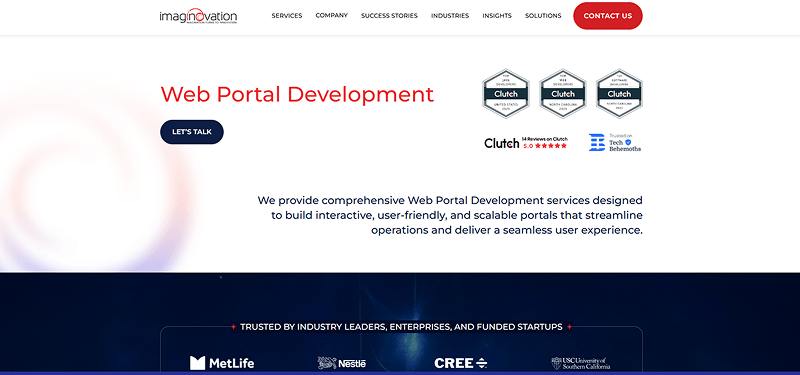Open the Clutch Top Software Developers badge

pos(619,93)
